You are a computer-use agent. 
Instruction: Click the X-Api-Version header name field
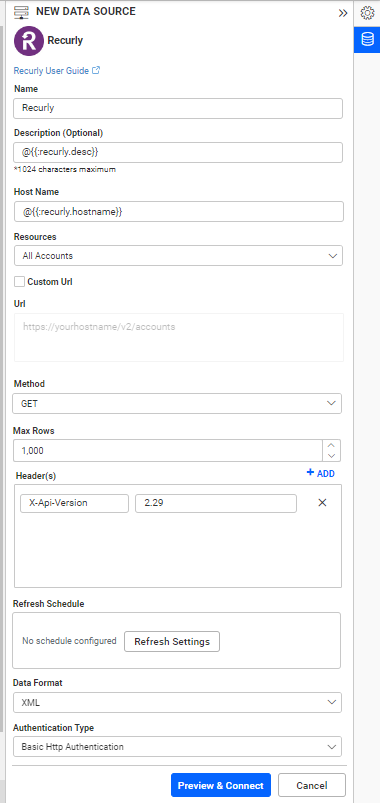click(x=75, y=503)
